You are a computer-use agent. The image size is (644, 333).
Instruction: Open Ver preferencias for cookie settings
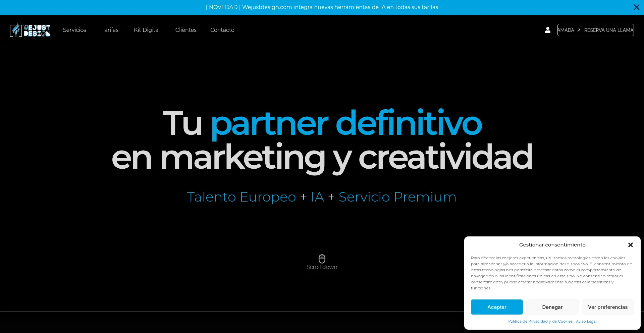coord(607,307)
